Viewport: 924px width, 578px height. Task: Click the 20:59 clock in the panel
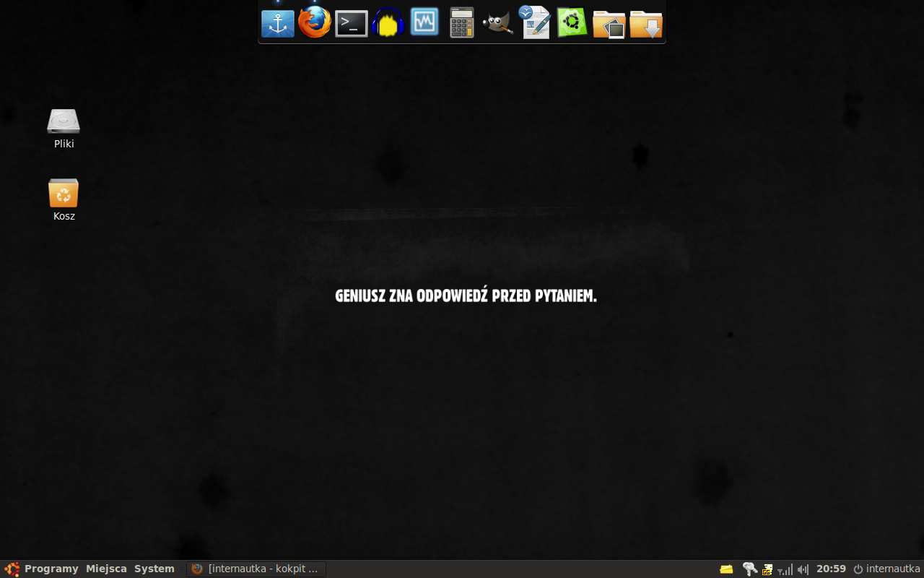831,569
